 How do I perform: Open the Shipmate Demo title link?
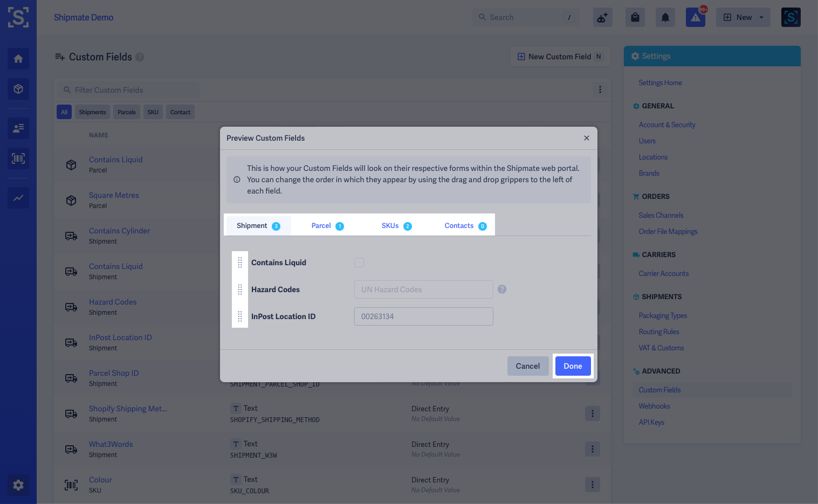point(84,17)
